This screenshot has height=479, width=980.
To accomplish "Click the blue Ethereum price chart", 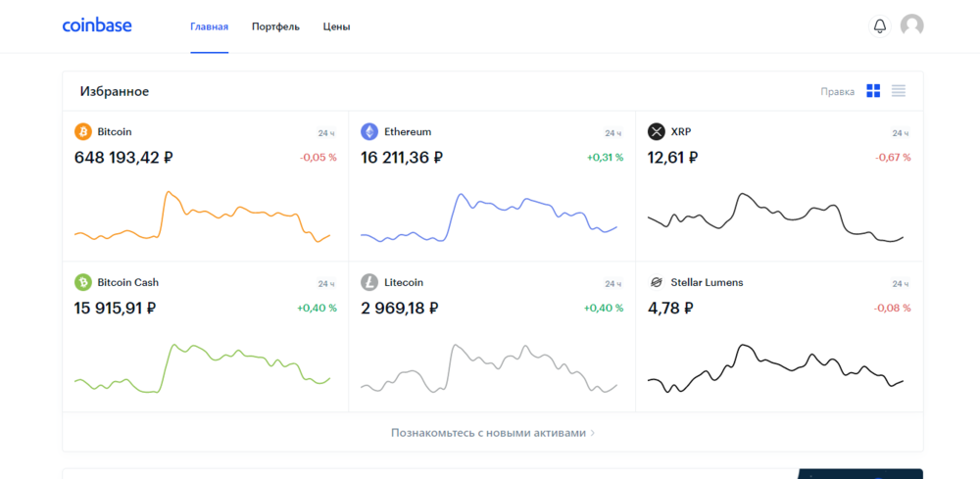I will pos(489,217).
